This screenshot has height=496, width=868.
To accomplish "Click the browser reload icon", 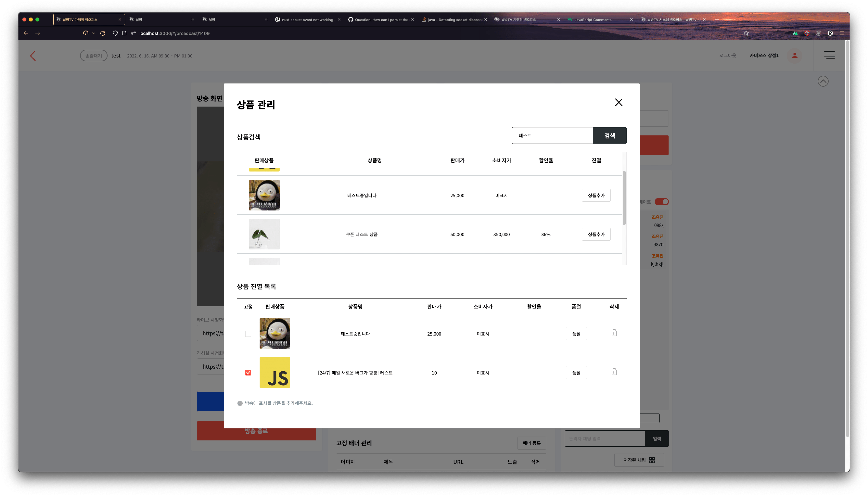I will [102, 33].
